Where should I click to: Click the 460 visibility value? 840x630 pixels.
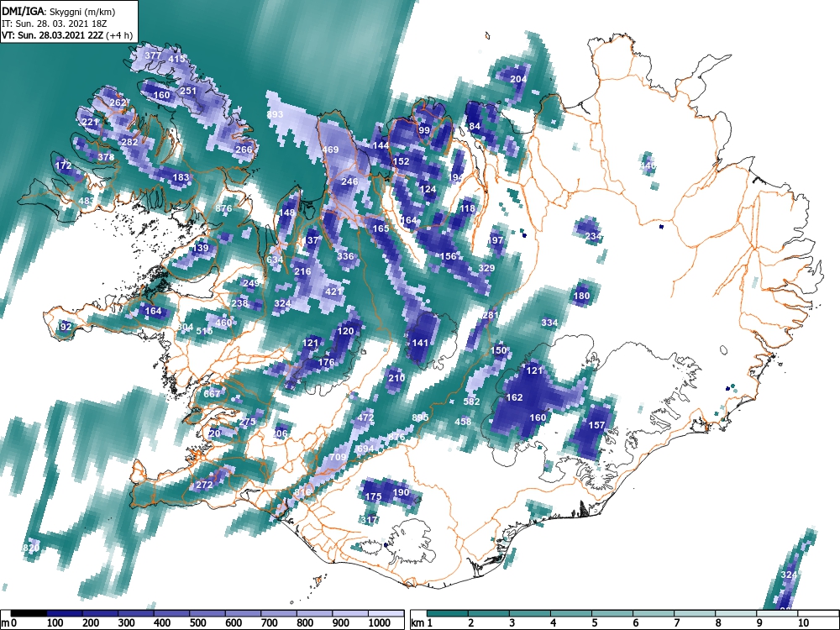(x=223, y=323)
